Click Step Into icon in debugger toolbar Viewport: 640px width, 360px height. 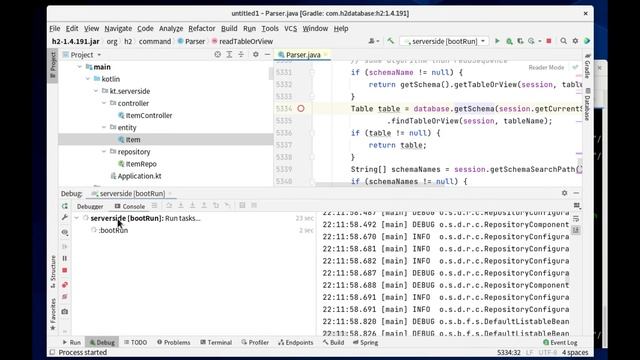181,206
